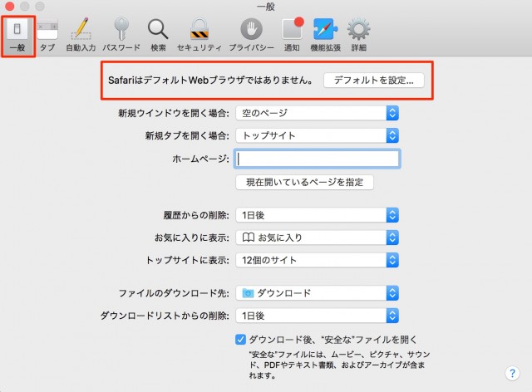This screenshot has width=532, height=392.
Task: Open the ファイルのダウンロード先 dropdown
Action: (317, 293)
